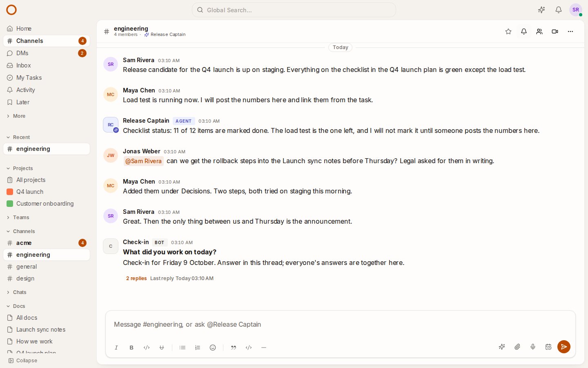Apply bold formatting in the composer

click(x=131, y=348)
